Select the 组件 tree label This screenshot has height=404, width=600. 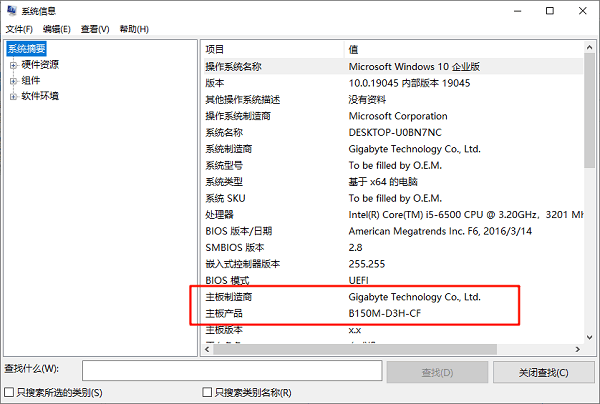pos(31,80)
